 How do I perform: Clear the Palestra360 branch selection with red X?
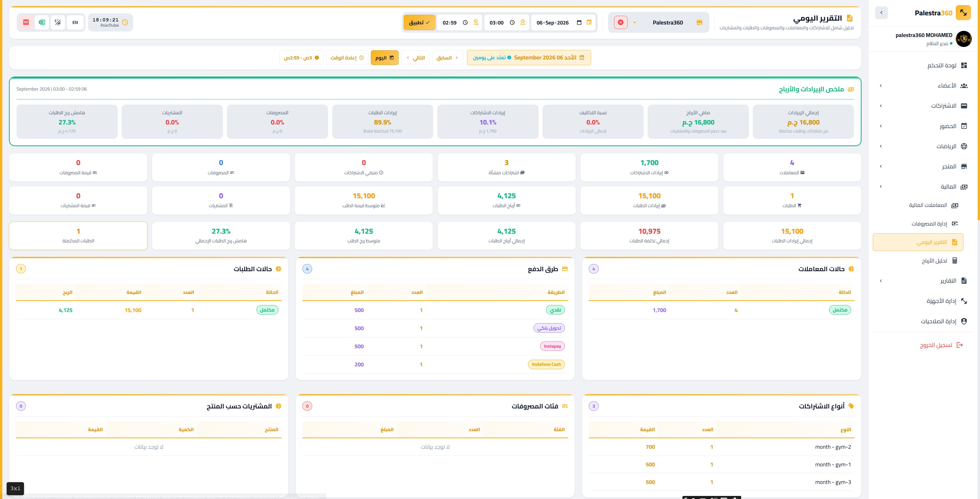point(620,22)
